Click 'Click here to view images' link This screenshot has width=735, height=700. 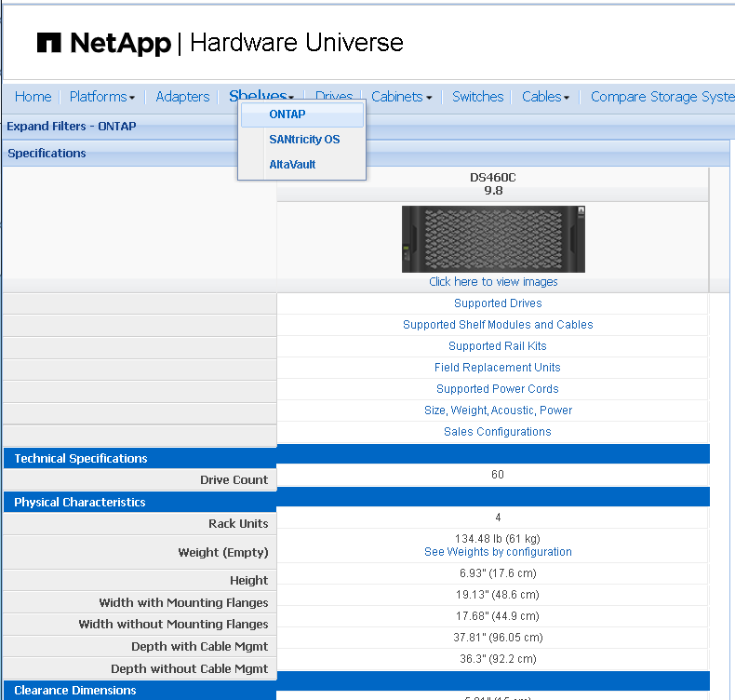493,282
